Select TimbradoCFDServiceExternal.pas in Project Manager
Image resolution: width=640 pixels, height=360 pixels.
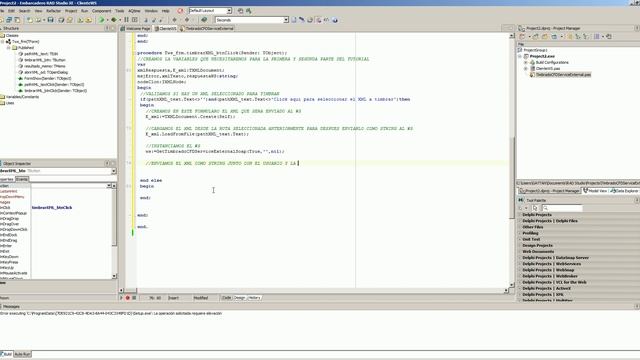click(563, 75)
